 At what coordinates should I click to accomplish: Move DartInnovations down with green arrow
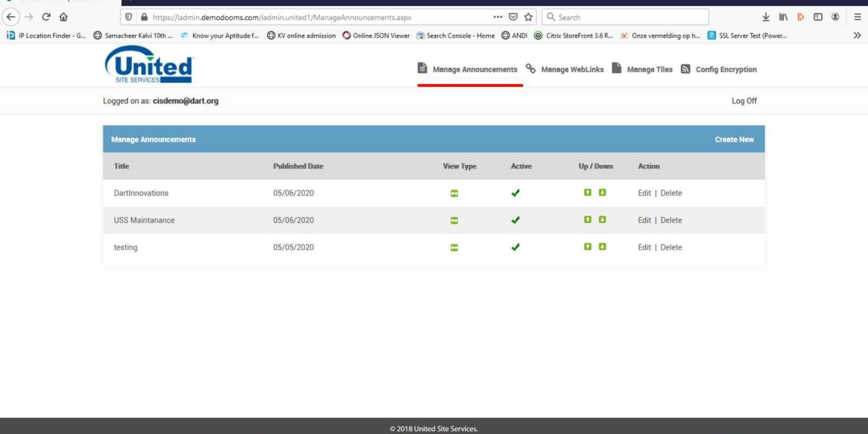coord(602,193)
